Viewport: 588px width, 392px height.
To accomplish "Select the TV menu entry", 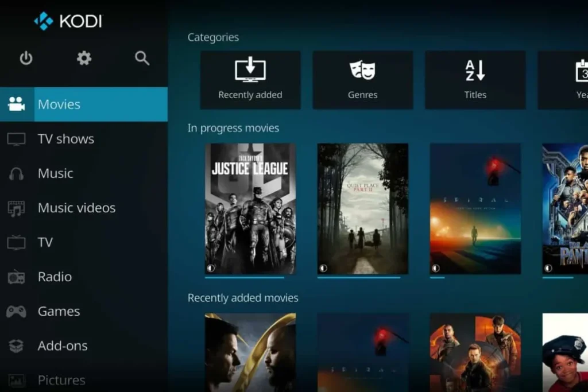I will 84,242.
